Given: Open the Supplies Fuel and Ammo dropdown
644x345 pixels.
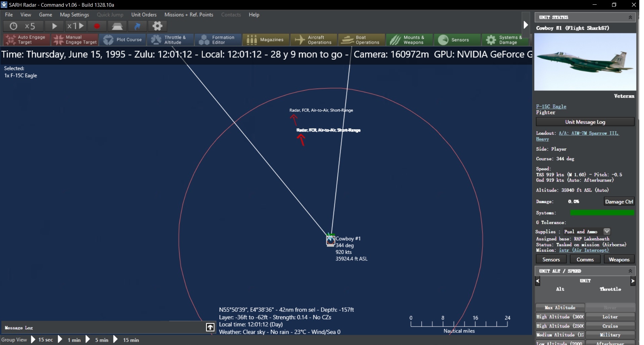Looking at the screenshot, I should [607, 232].
